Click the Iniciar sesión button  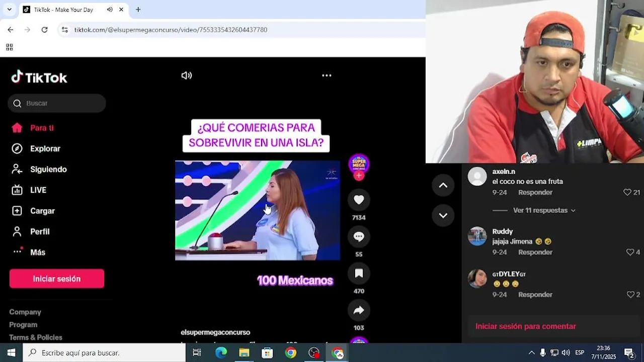(57, 279)
